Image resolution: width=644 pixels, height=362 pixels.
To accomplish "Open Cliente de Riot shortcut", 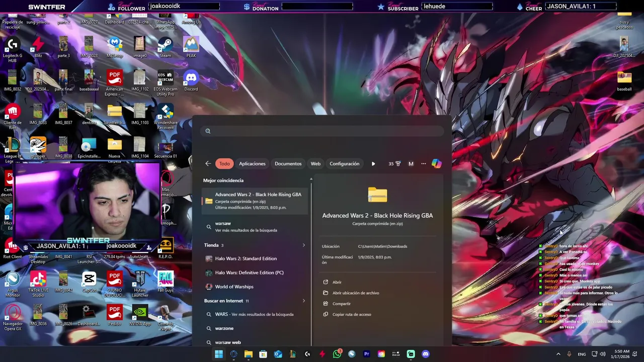I will [13, 117].
